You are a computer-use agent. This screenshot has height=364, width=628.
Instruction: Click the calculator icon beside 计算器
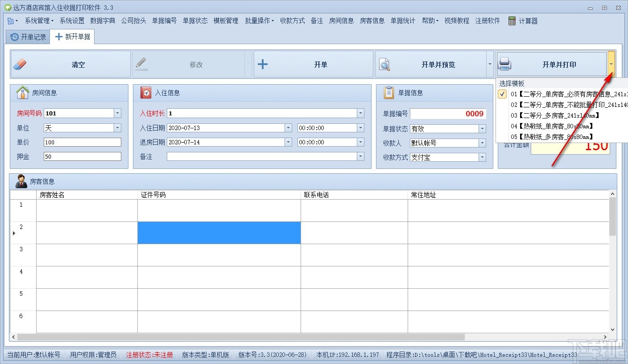512,20
